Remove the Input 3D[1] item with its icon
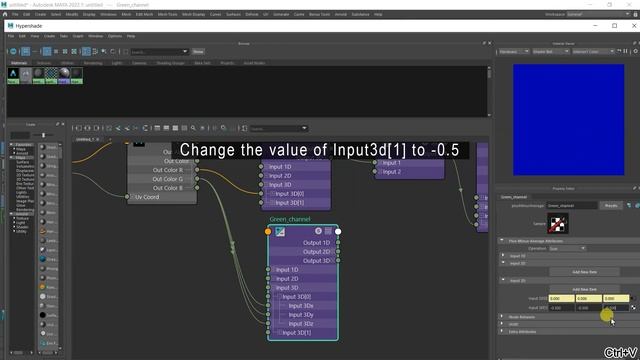The image size is (640, 360). (633, 307)
